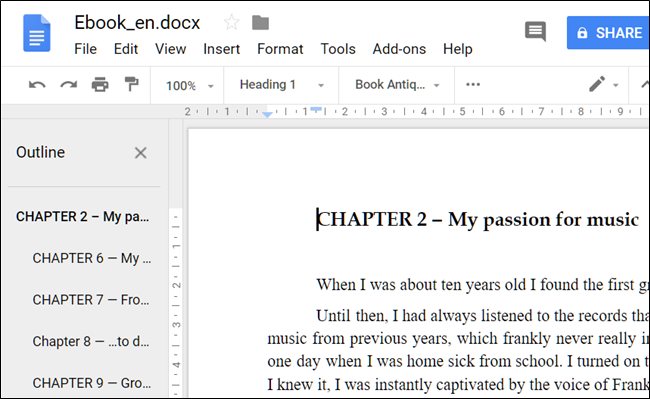Star the Ebook_en.docx document
650x399 pixels.
[231, 22]
